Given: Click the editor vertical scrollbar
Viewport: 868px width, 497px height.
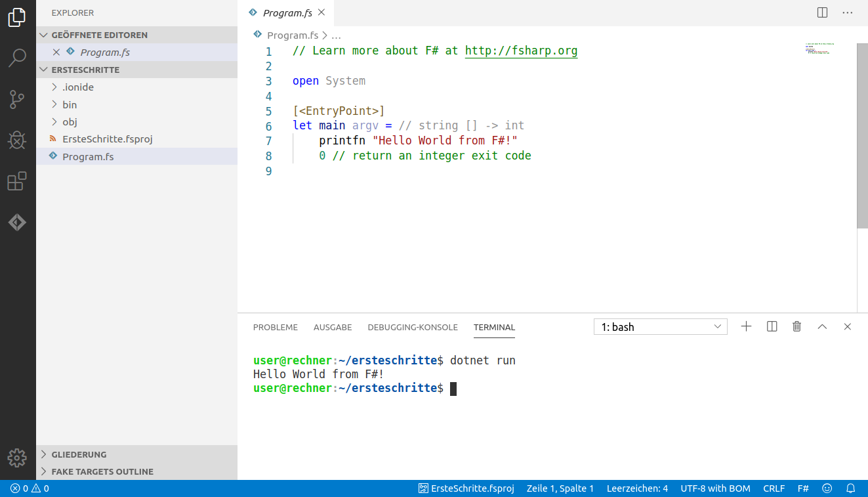Looking at the screenshot, I should click(x=862, y=136).
